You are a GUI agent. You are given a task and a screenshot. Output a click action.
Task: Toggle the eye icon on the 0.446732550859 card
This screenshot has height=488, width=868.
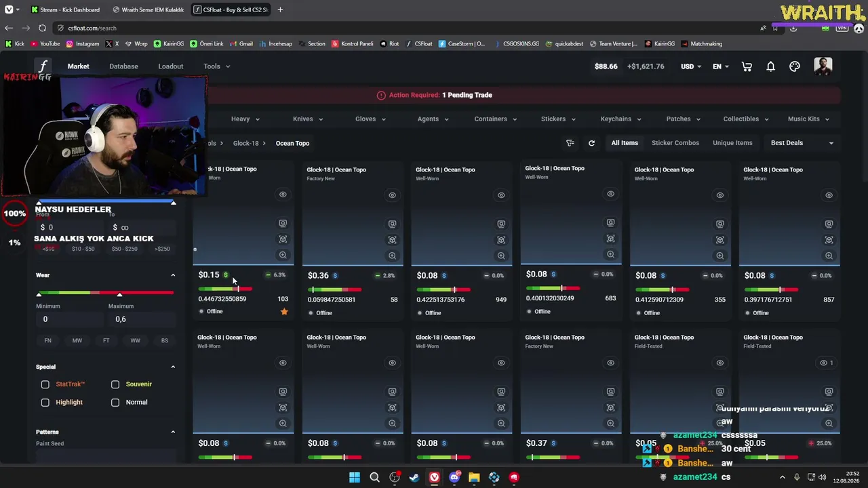283,195
